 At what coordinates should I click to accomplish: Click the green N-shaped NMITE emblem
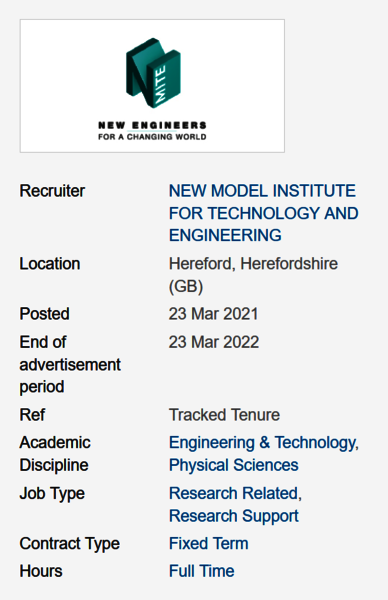(x=153, y=73)
